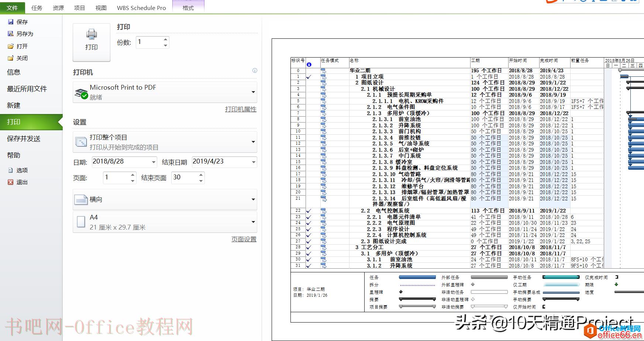Screen dimensions: 644x341
Task: Open the WBS Schedule Pro tab
Action: click(x=141, y=8)
